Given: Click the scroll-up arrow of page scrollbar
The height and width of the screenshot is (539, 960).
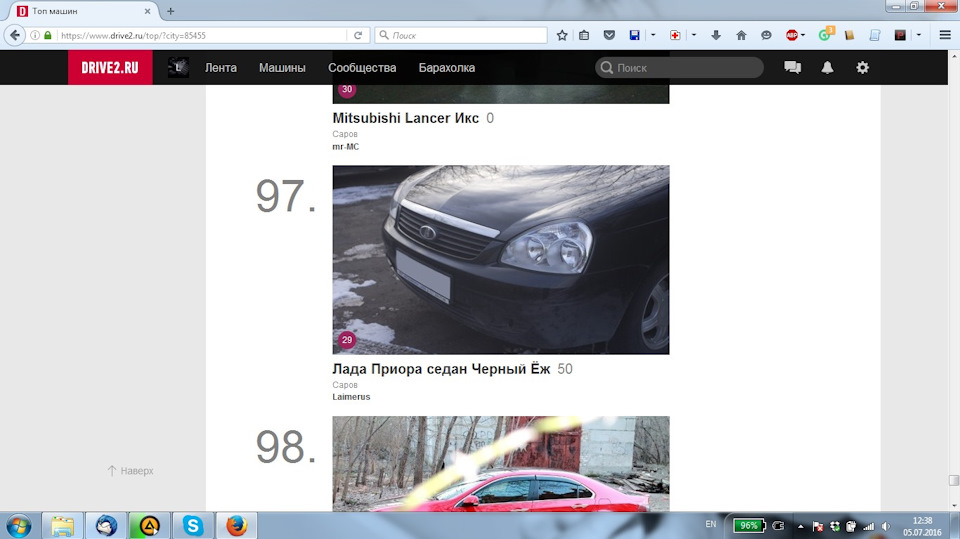Looking at the screenshot, I should 953,56.
